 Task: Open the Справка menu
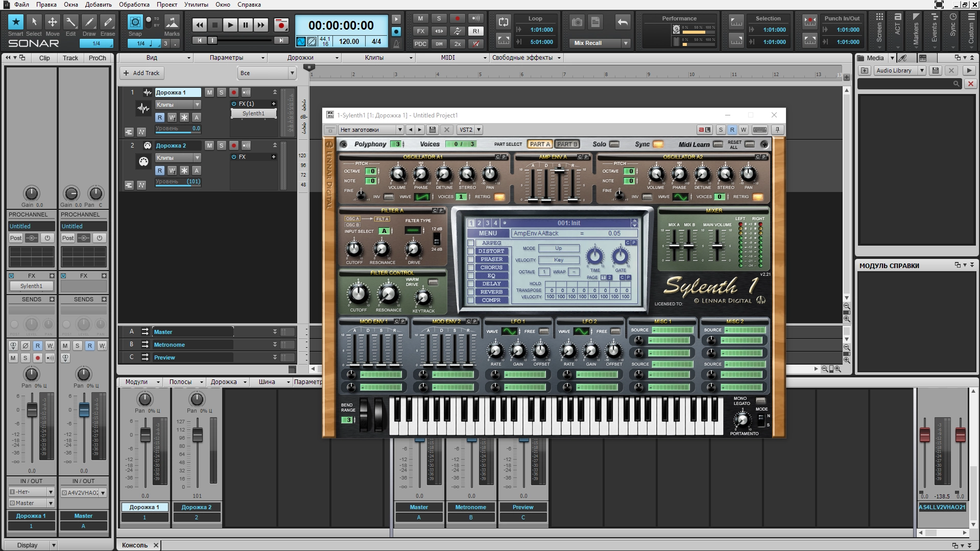(x=249, y=5)
